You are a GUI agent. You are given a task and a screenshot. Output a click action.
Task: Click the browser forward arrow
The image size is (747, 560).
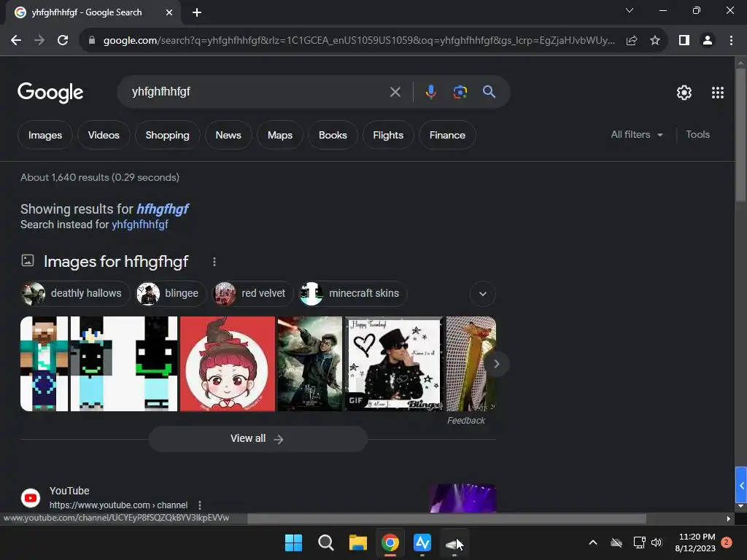coord(39,41)
